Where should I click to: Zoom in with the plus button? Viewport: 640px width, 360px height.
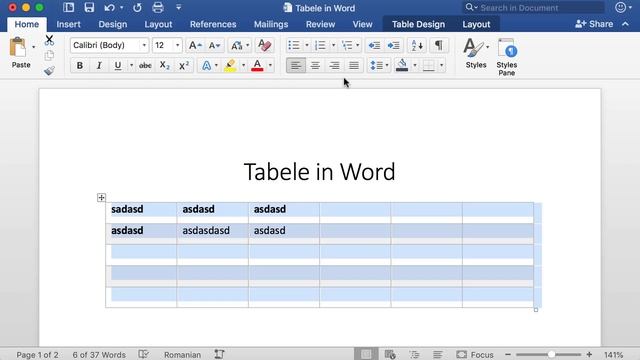click(x=589, y=354)
